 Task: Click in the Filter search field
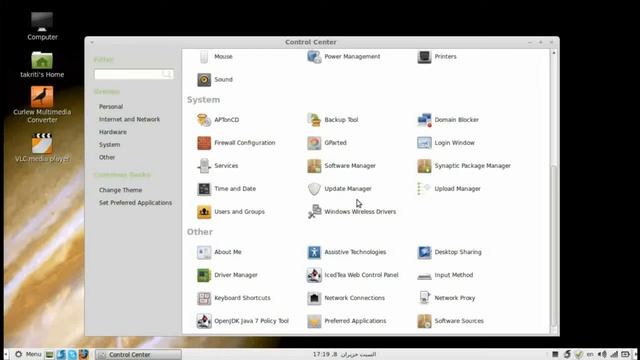point(133,74)
